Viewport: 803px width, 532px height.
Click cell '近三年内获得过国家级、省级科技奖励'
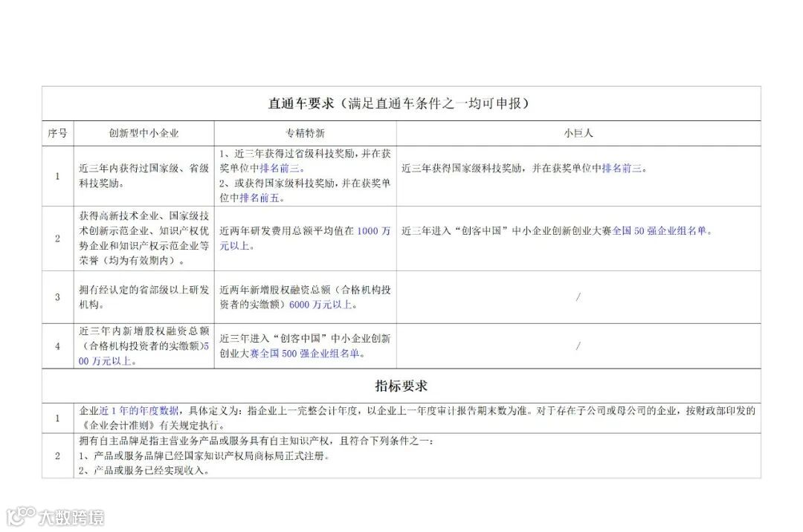(x=144, y=175)
